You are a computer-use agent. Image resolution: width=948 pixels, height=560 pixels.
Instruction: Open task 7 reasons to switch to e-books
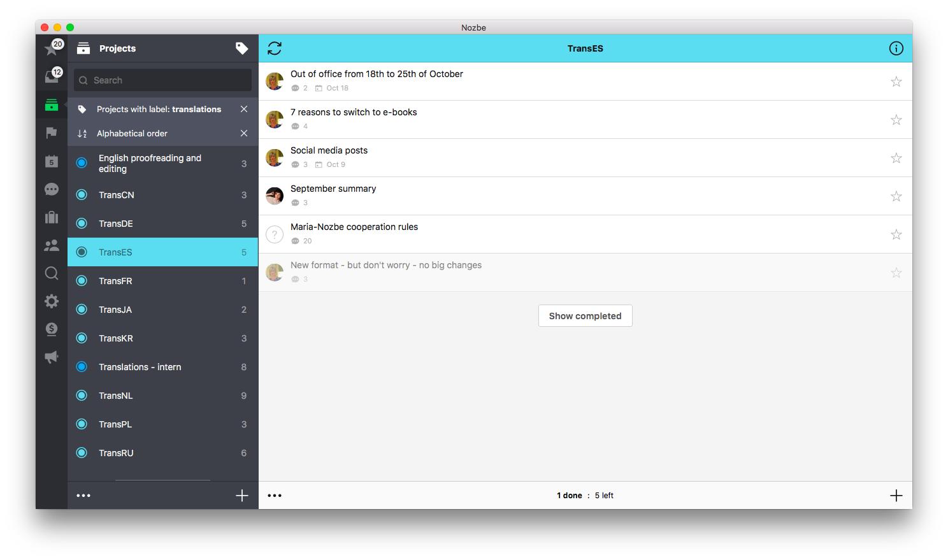(585, 120)
